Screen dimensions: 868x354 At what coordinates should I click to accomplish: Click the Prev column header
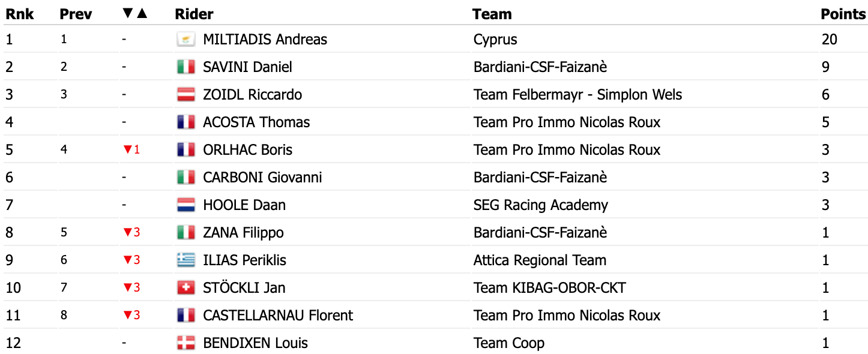click(76, 14)
